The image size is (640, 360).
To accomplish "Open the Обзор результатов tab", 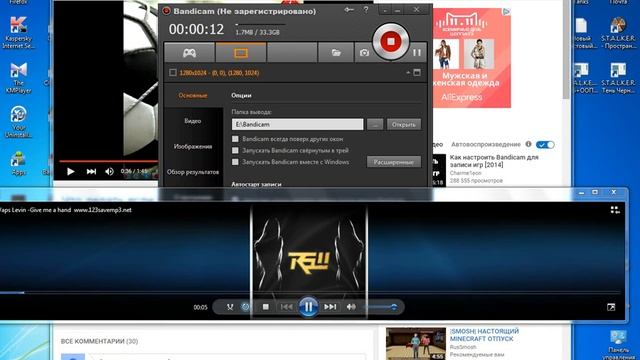I will (x=193, y=172).
